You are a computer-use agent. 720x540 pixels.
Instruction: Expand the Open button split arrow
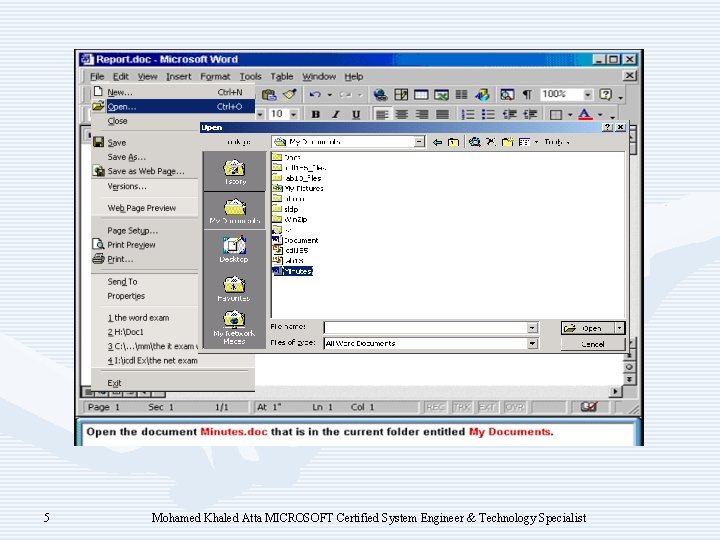point(619,328)
